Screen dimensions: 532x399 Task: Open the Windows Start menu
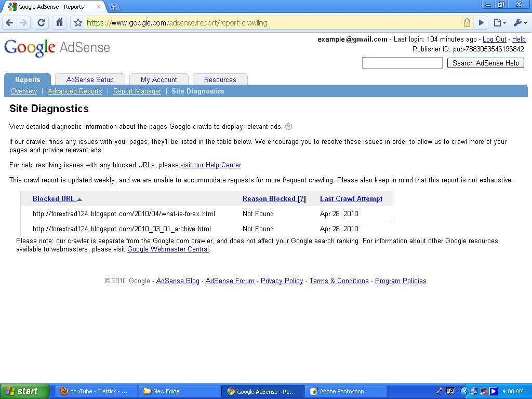point(25,391)
